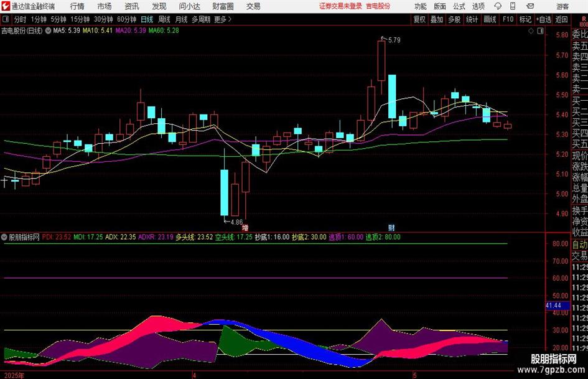Image resolution: width=588 pixels, height=379 pixels.
Task: Click the MDI: 17.25 indicator value
Action: [x=88, y=237]
